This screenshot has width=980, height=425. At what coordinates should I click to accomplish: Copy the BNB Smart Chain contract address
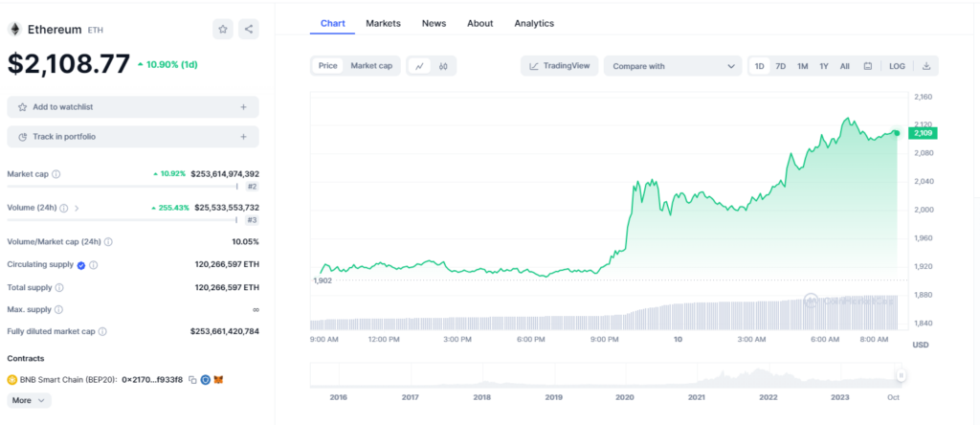(x=192, y=379)
